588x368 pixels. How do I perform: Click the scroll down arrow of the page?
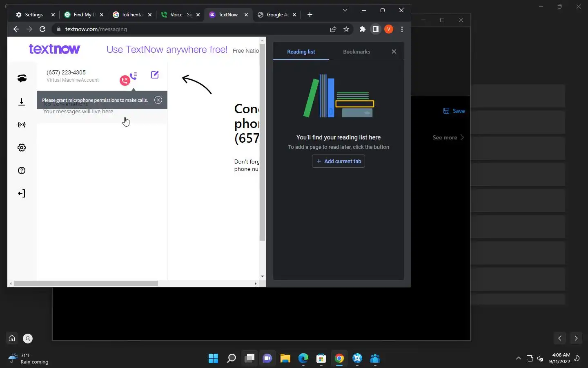262,276
